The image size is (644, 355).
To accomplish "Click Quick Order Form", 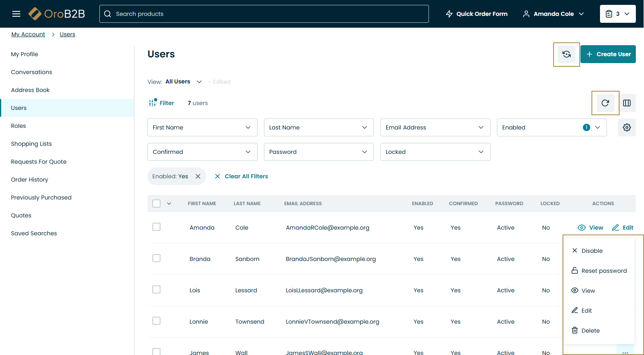I will (x=477, y=14).
